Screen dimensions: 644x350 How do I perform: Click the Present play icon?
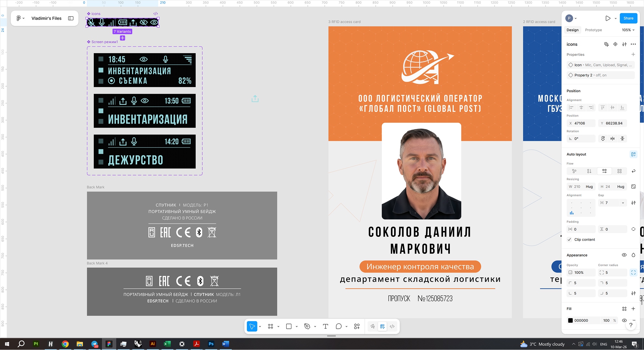[x=608, y=18]
